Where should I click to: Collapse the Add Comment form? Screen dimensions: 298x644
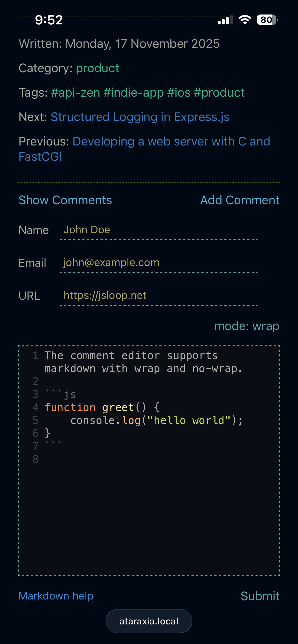pyautogui.click(x=240, y=200)
